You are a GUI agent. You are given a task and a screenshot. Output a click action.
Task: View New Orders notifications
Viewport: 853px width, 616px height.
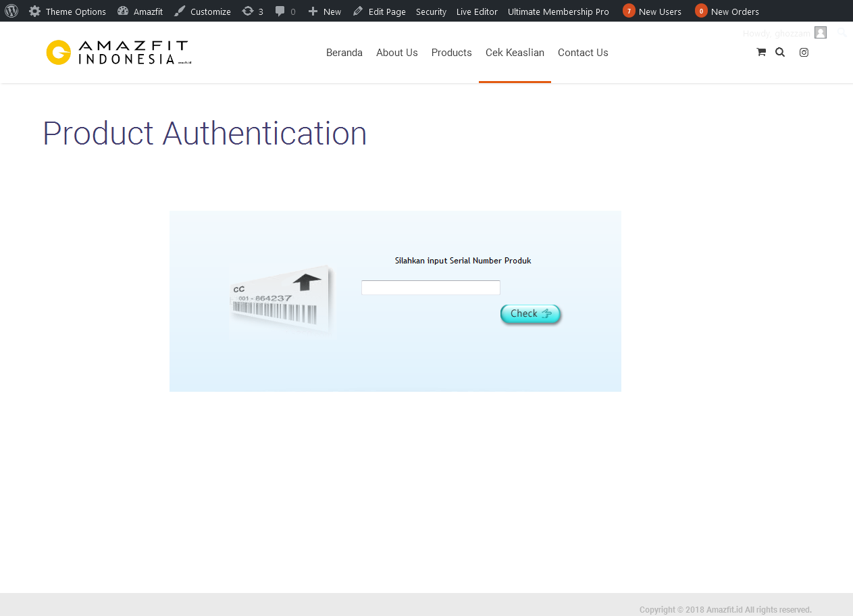coord(727,11)
